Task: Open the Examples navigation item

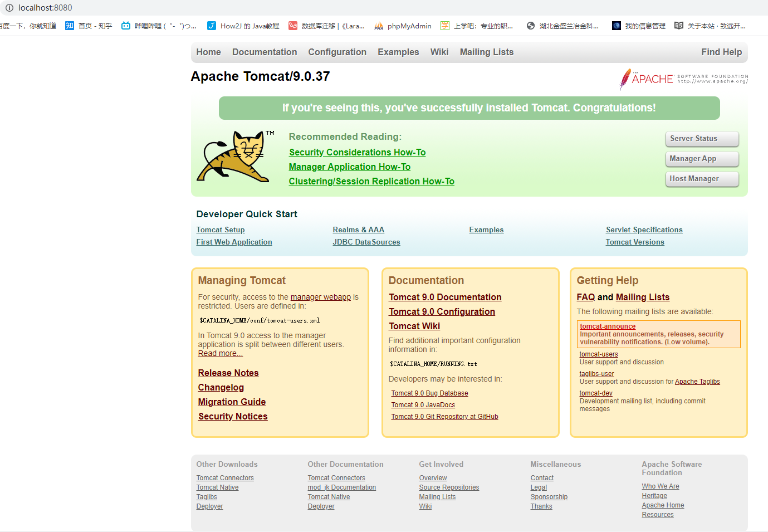Action: coord(398,52)
